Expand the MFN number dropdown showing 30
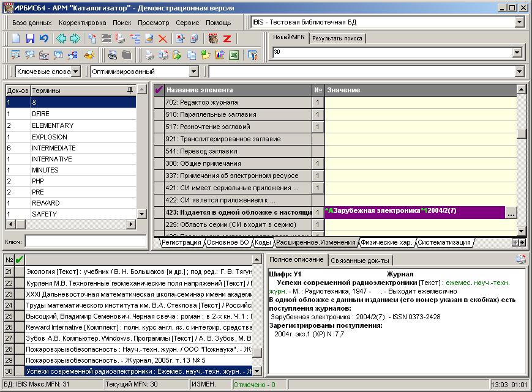This screenshot has width=532, height=392. click(x=517, y=52)
